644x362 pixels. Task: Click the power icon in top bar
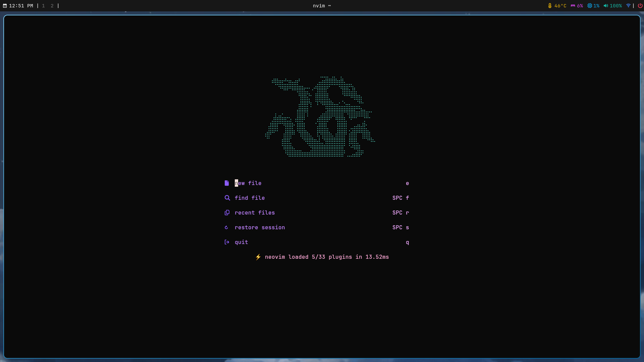pos(640,6)
